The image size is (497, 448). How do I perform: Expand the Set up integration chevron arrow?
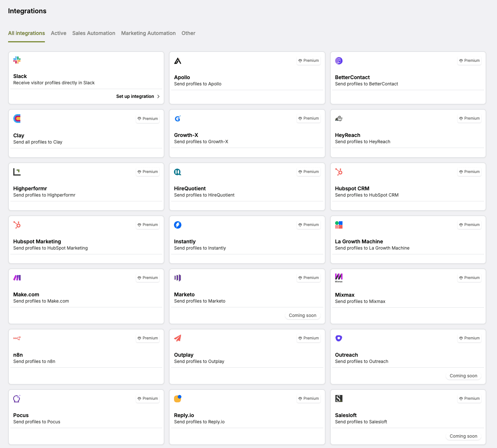point(158,96)
